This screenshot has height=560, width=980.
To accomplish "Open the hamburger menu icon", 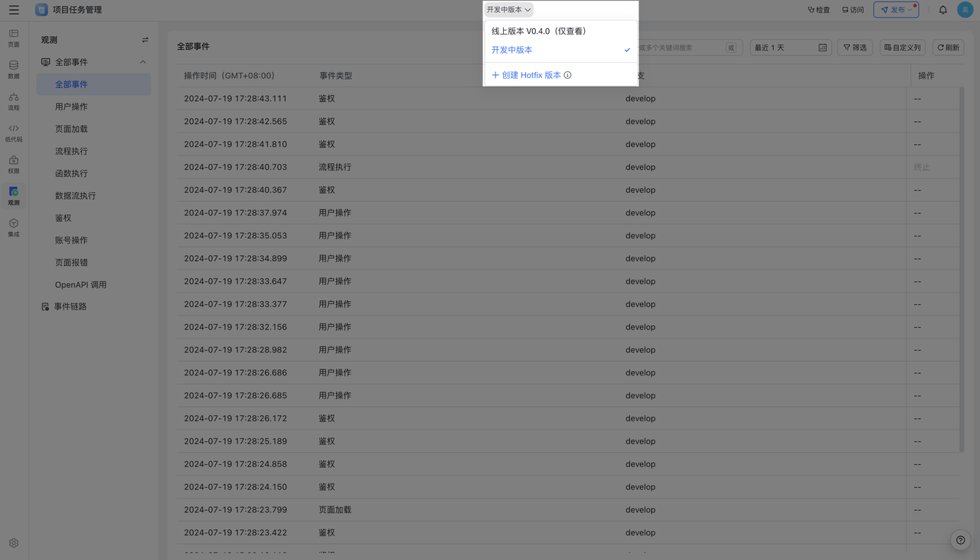I will [x=14, y=10].
